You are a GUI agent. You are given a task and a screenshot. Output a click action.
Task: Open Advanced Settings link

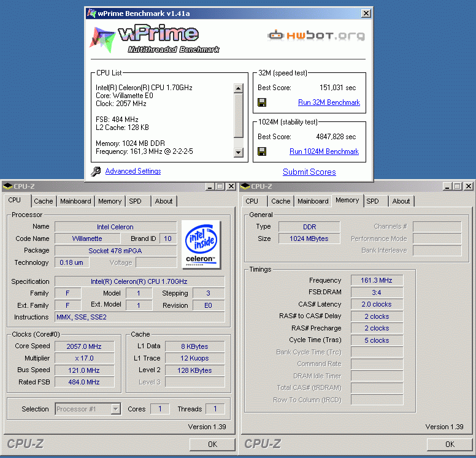(133, 171)
